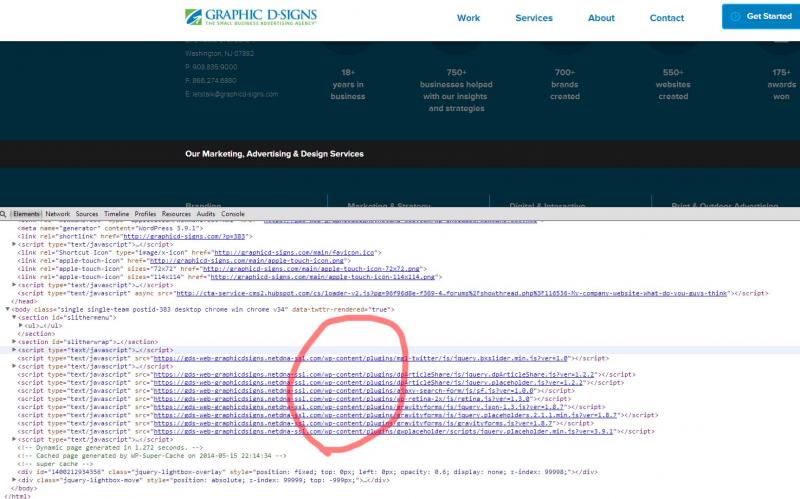The height and width of the screenshot is (499, 800).
Task: Open the shortlink href graphicd-signs.com/?p=383
Action: pyautogui.click(x=184, y=236)
